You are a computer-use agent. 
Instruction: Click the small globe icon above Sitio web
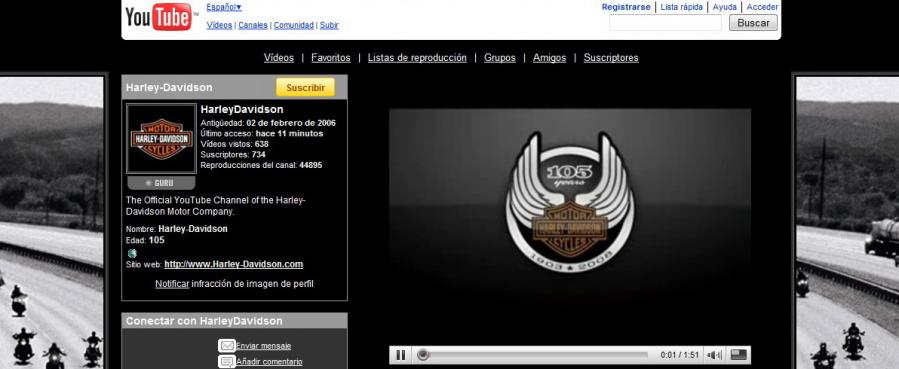[x=132, y=253]
